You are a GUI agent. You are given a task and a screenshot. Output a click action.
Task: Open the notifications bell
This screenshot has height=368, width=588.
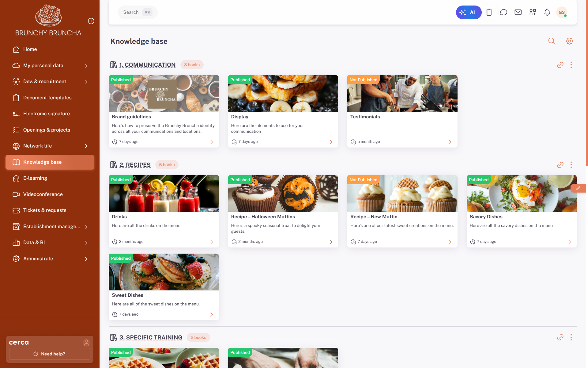pos(547,12)
